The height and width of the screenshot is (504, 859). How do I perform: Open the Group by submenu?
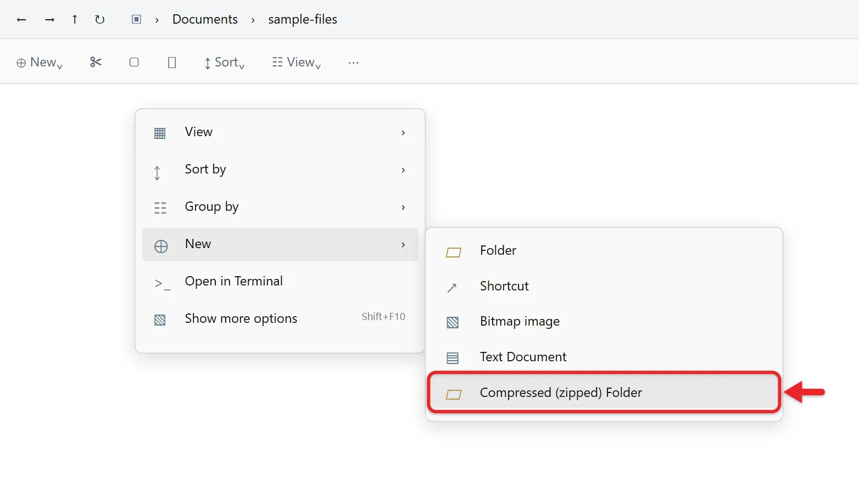coord(280,207)
